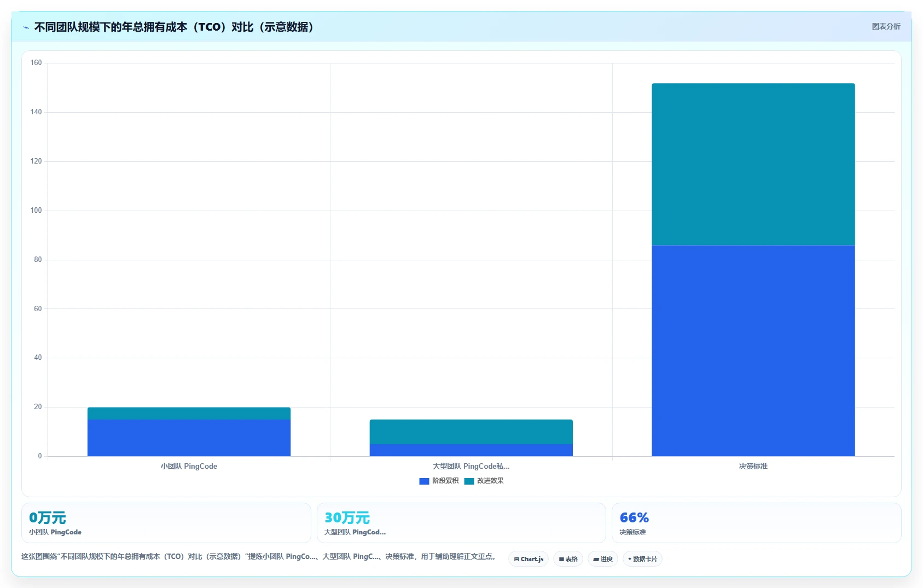The image size is (923, 588).
Task: Click the teal segment of 大型团队 PingCode bar
Action: (471, 432)
